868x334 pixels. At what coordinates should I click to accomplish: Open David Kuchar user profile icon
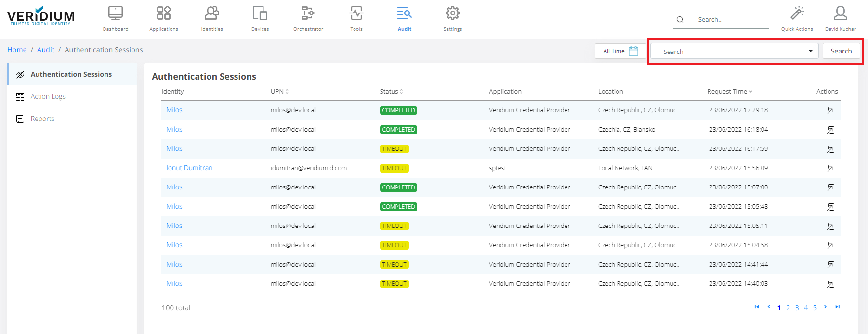click(840, 13)
